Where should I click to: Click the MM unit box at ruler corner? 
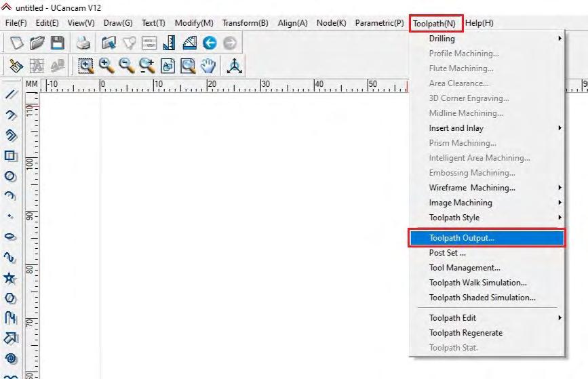(x=31, y=84)
